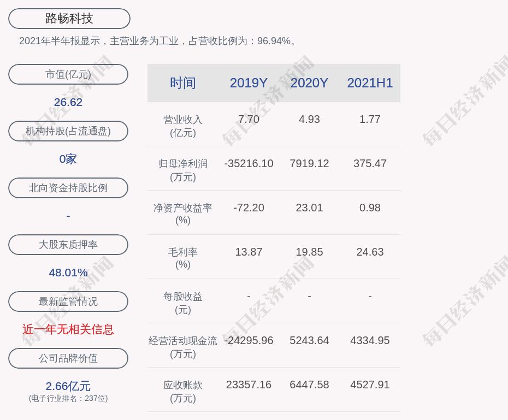This screenshot has width=508, height=420.
Task: Select the dash under 北向资金持股比例
Action: tap(68, 216)
